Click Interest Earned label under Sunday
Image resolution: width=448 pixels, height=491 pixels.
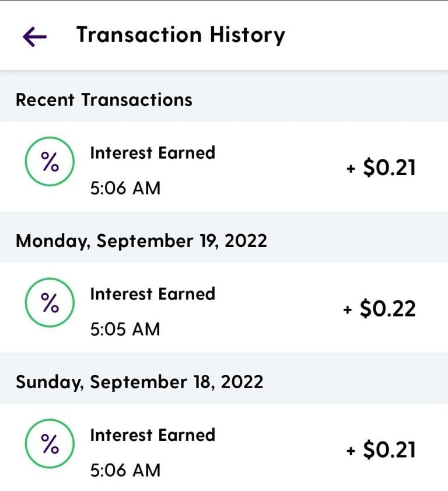(x=153, y=435)
